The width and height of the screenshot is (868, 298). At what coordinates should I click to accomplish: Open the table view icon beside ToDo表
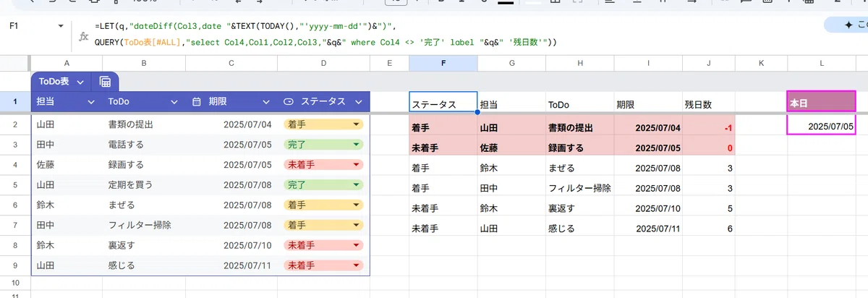[105, 82]
